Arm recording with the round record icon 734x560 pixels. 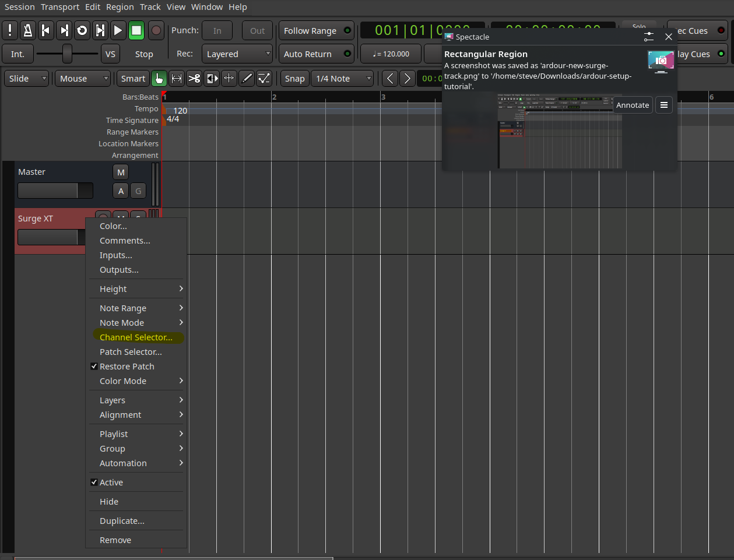(x=156, y=30)
